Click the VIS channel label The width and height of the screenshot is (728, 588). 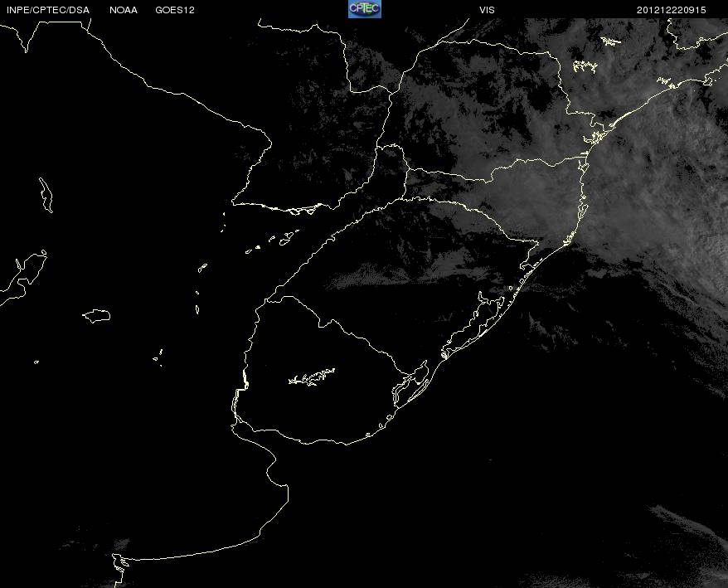click(487, 10)
